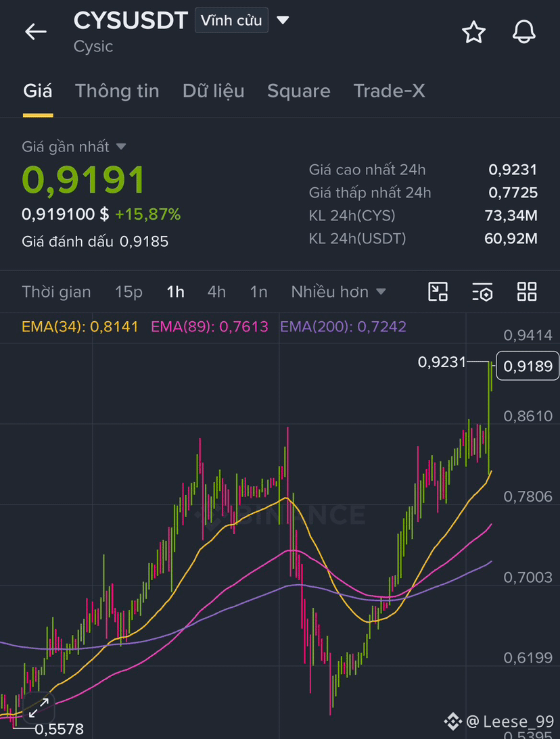560x739 pixels.
Task: Tap the +15,87% change percentage
Action: (x=147, y=214)
